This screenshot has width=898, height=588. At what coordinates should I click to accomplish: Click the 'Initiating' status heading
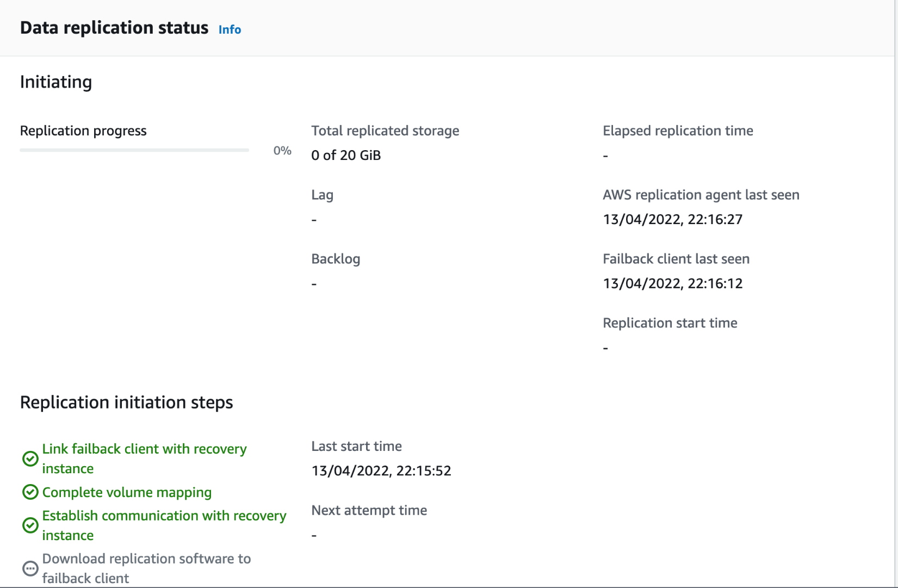pos(55,82)
